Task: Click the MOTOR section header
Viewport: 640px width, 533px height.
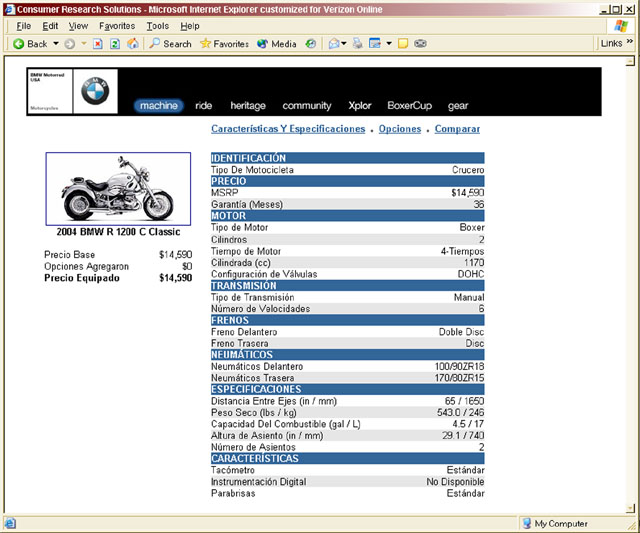Action: click(x=347, y=216)
